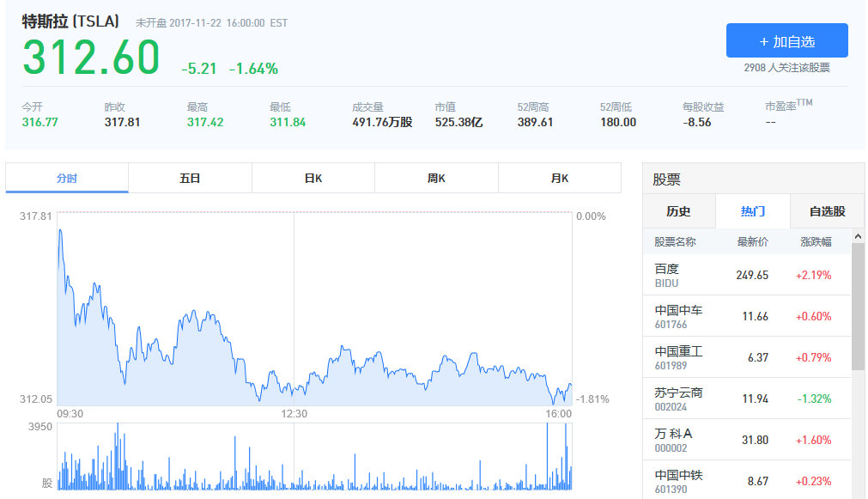Click the 万科A price 31.80
The width and height of the screenshot is (868, 499).
(755, 440)
